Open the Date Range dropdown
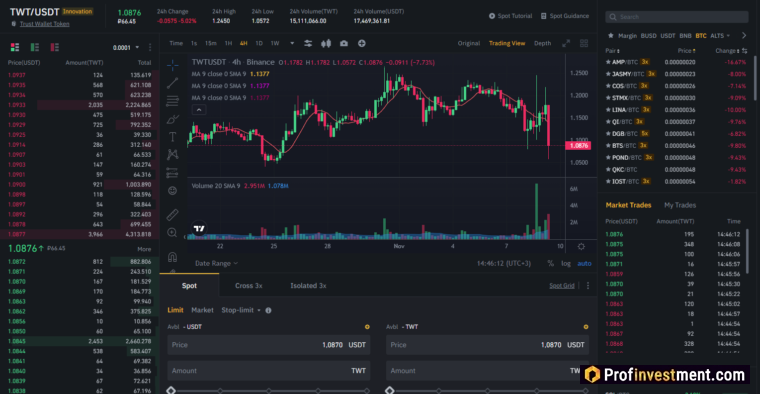This screenshot has height=394, width=760. click(217, 263)
